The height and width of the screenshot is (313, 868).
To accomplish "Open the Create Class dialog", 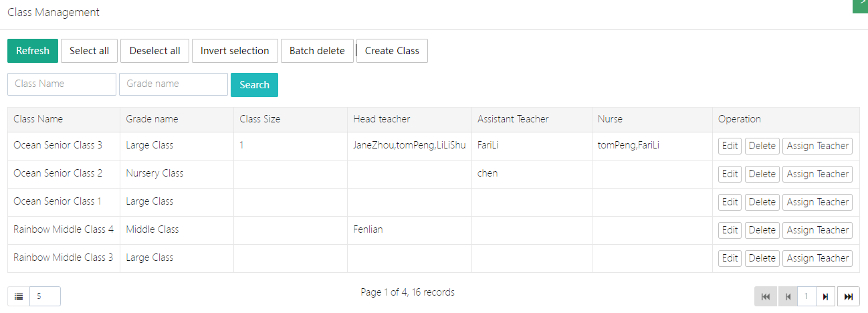I will tap(392, 51).
